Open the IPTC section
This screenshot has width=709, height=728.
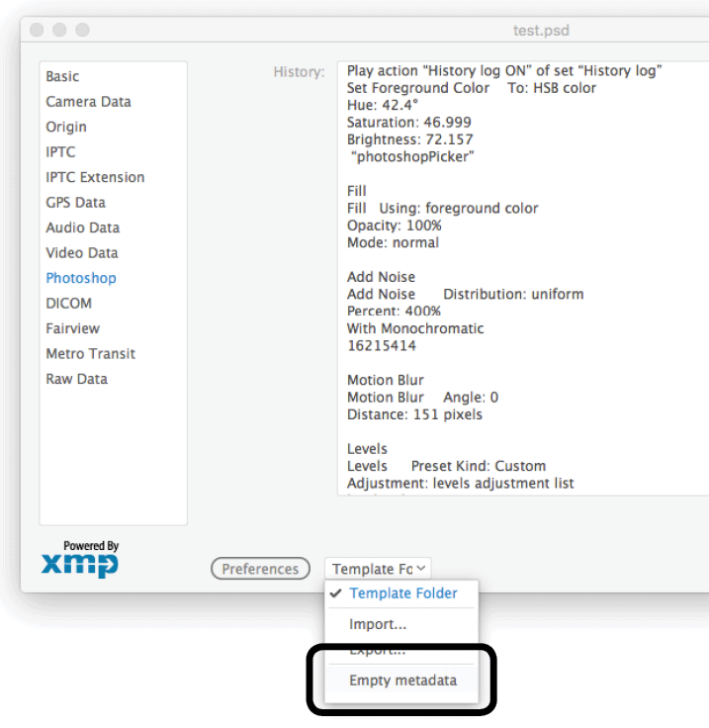click(x=60, y=151)
